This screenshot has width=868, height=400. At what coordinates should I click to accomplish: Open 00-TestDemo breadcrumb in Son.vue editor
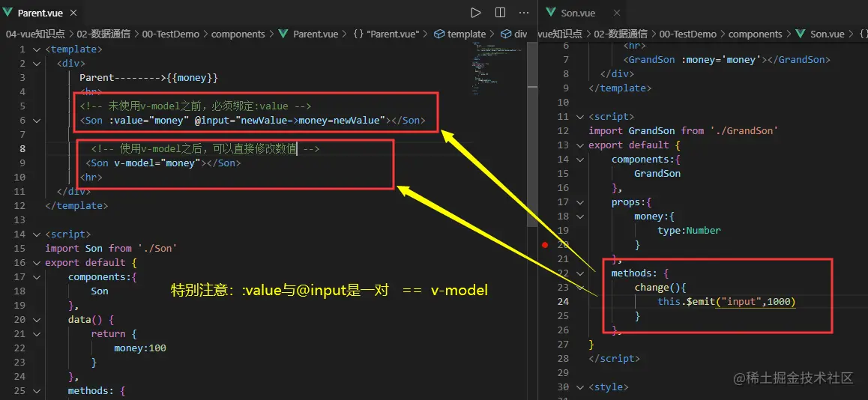click(x=687, y=34)
